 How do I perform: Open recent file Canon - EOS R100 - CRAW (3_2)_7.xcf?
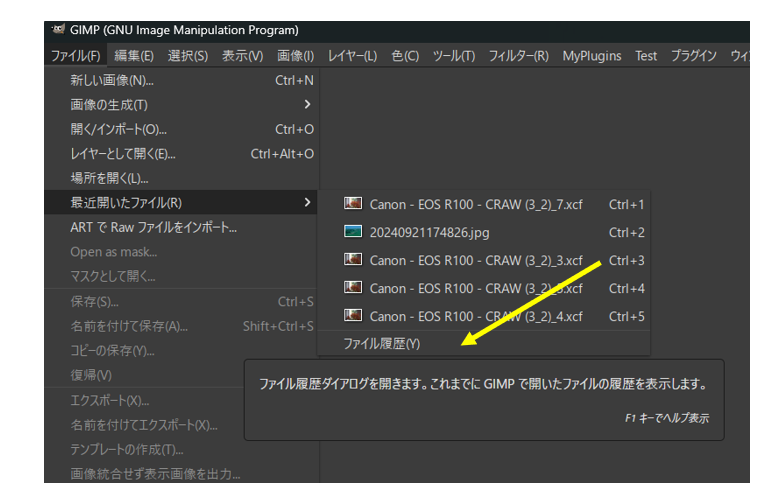tap(484, 204)
